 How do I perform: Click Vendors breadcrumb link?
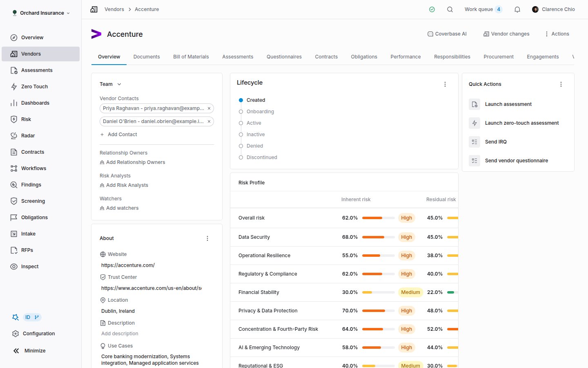pos(114,9)
